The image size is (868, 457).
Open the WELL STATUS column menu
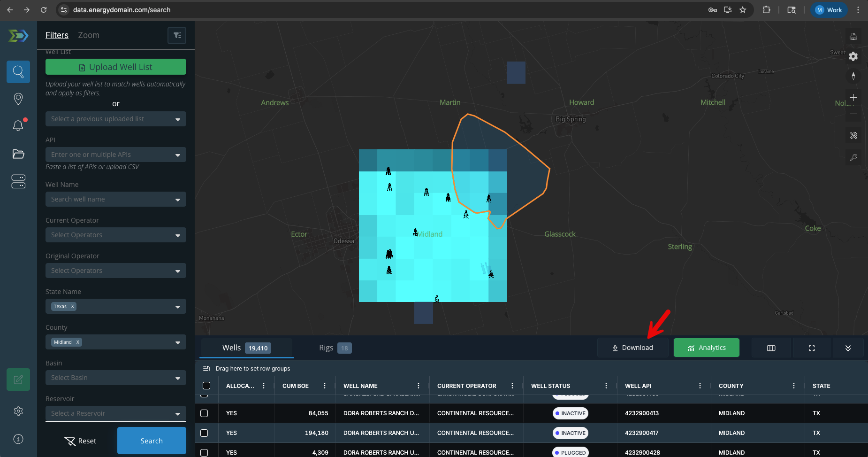coord(607,385)
